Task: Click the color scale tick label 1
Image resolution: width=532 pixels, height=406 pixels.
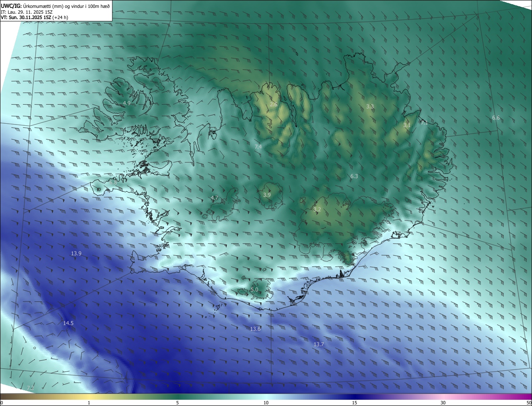Action: click(x=89, y=403)
